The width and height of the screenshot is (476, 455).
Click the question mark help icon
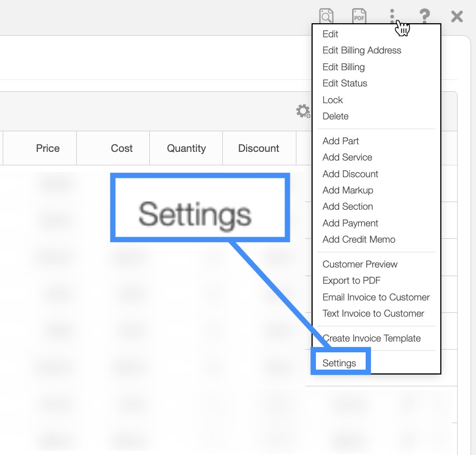(x=425, y=16)
